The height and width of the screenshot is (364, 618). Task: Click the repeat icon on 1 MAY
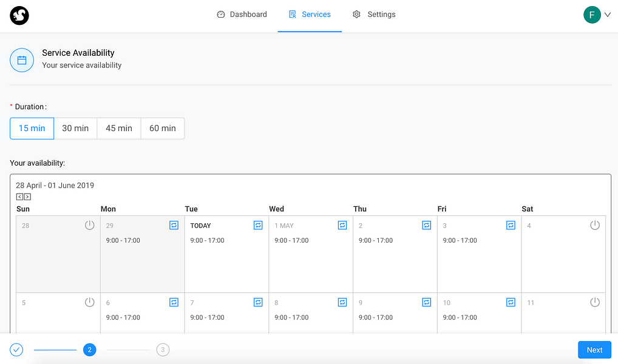click(x=342, y=225)
